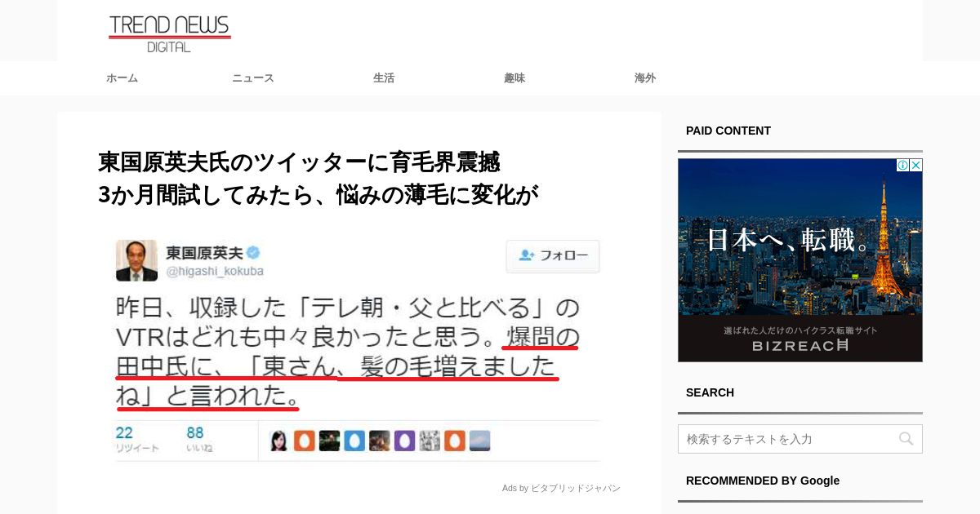Click the Ads by ビタブリッドジャパン link
The height and width of the screenshot is (514, 980).
coord(561,488)
